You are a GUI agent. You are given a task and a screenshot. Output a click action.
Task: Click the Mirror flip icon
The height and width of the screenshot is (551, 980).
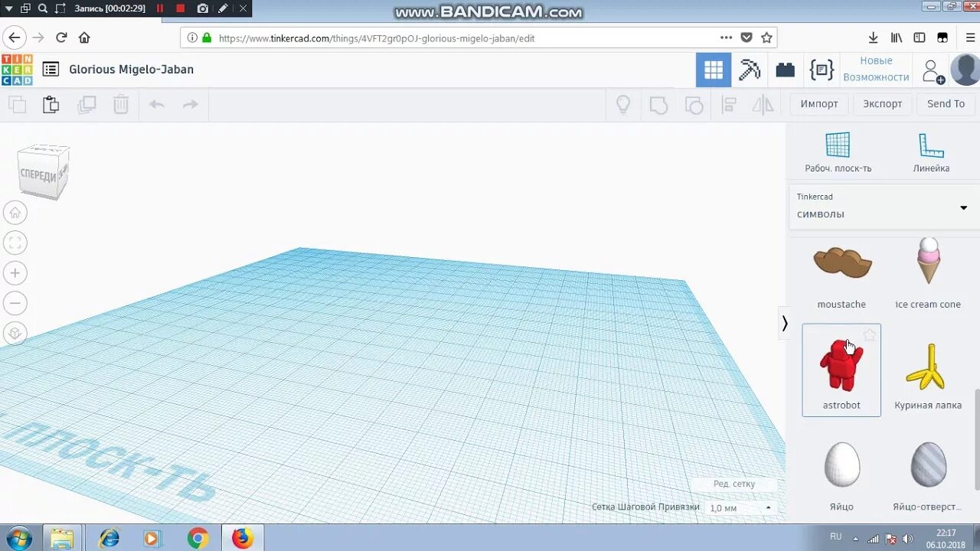[763, 105]
